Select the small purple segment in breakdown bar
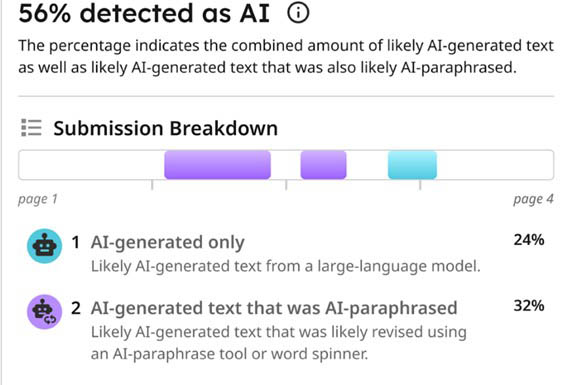Viewport: 581px width, 385px height. tap(323, 165)
